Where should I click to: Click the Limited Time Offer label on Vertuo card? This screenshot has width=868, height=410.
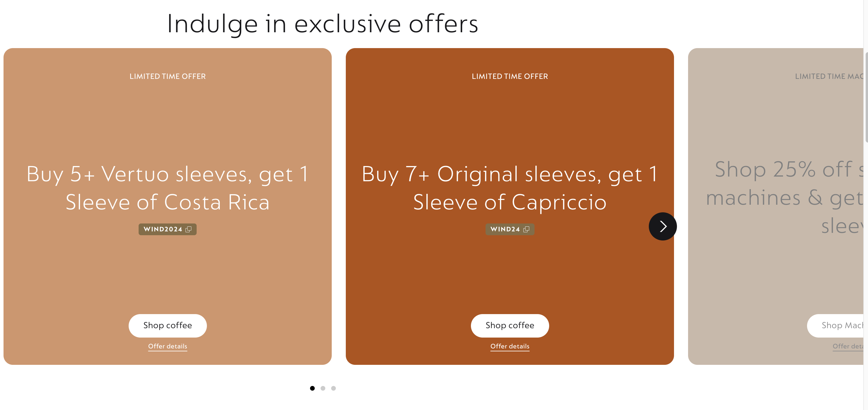(167, 77)
